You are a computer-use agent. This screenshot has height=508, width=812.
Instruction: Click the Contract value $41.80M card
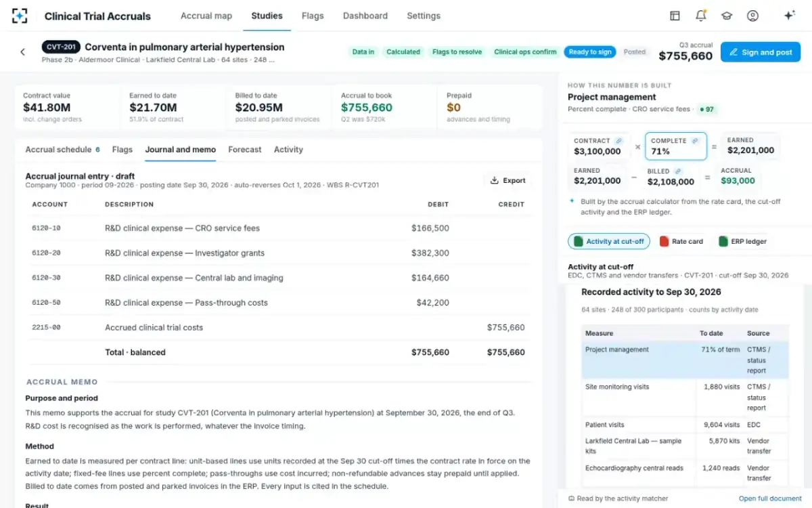coord(68,108)
